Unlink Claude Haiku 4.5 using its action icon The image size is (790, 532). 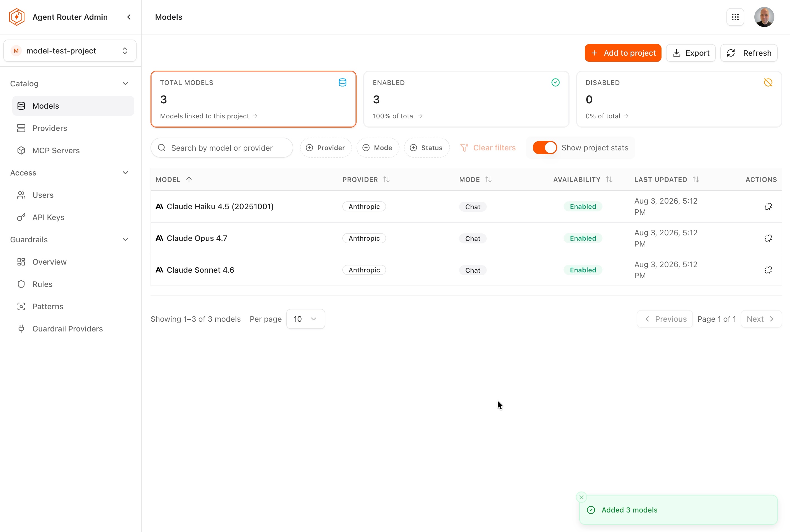pos(768,206)
